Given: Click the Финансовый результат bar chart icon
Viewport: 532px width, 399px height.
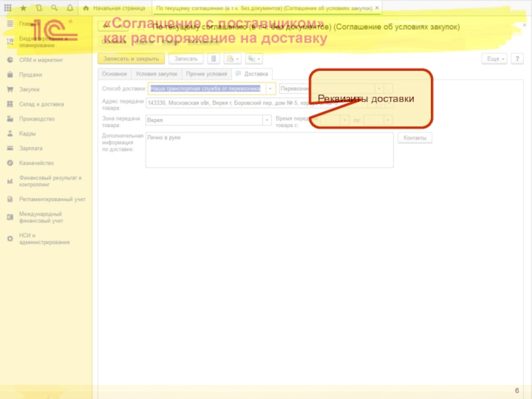Looking at the screenshot, I should 10,181.
